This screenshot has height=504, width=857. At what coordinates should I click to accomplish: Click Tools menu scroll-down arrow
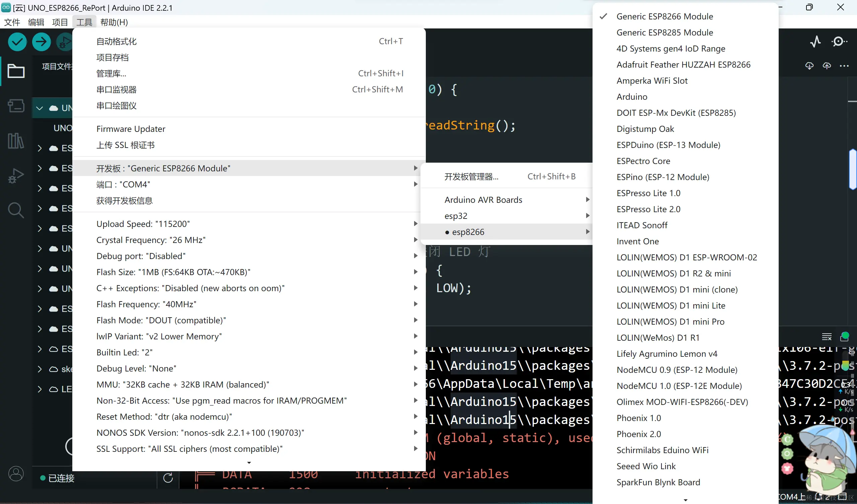(249, 463)
